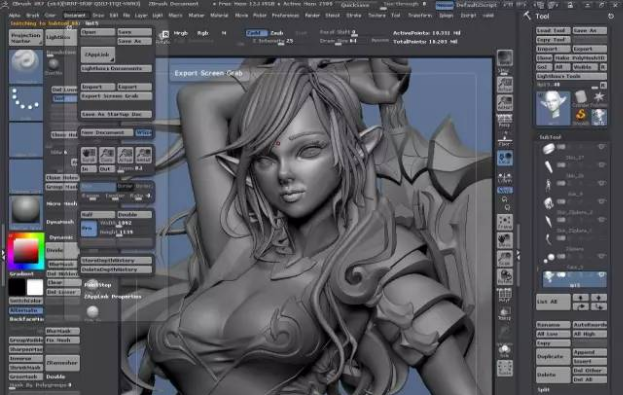Click Duplicate subtool button
623x395 pixels.
[x=553, y=356]
